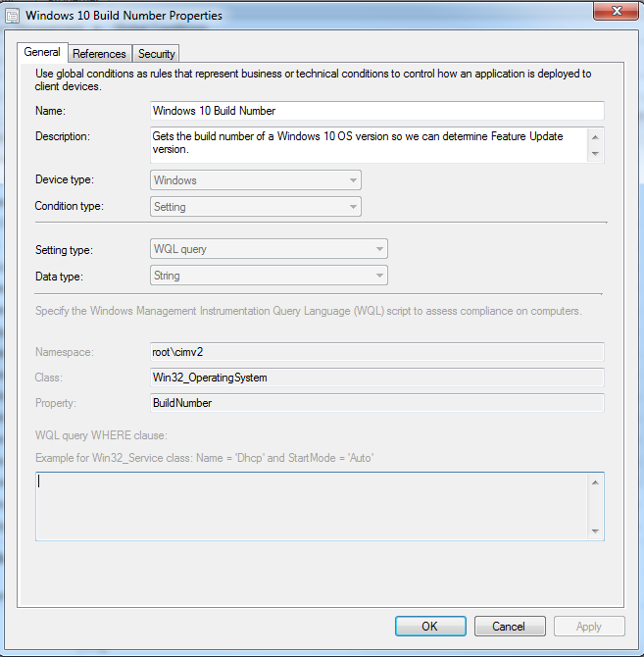Click the Class field Win32_OperatingSystem
Screen dimensions: 644x657
point(376,378)
